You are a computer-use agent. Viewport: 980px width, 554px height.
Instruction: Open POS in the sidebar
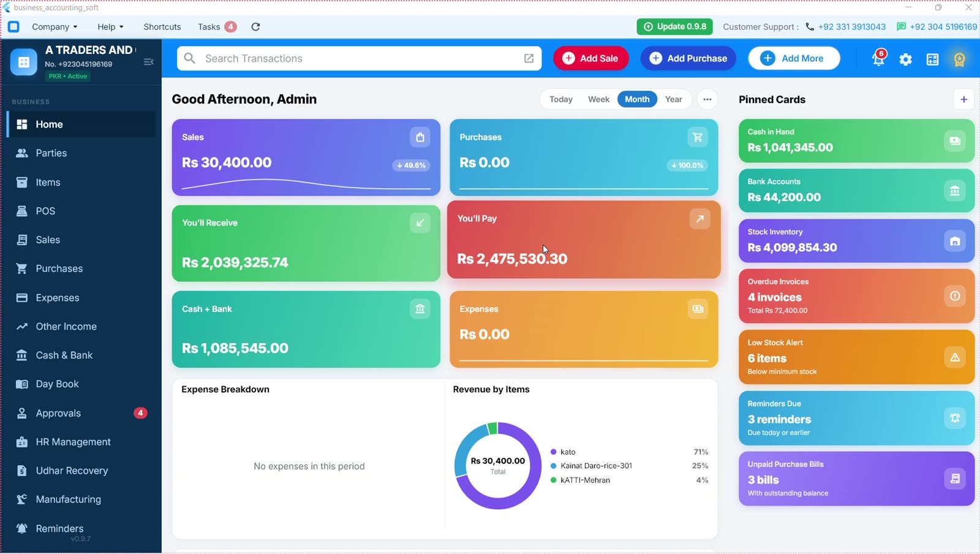(x=81, y=211)
